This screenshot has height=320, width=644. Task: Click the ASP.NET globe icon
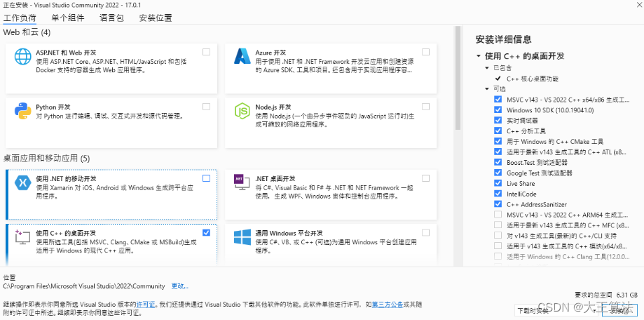pos(23,56)
